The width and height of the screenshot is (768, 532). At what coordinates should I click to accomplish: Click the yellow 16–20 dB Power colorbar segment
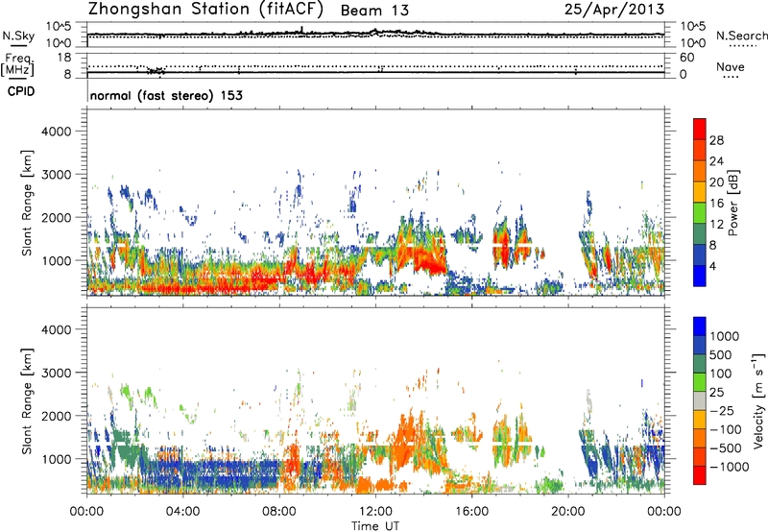pyautogui.click(x=700, y=192)
